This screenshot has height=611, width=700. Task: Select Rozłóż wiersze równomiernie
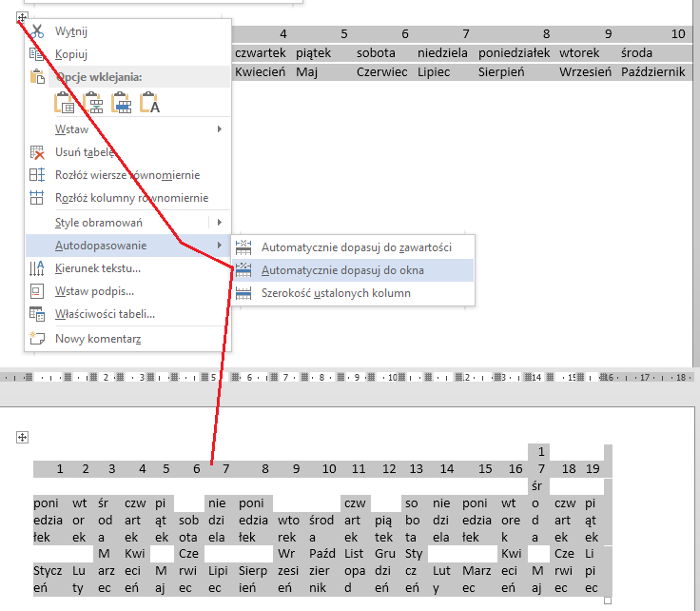pyautogui.click(x=127, y=175)
